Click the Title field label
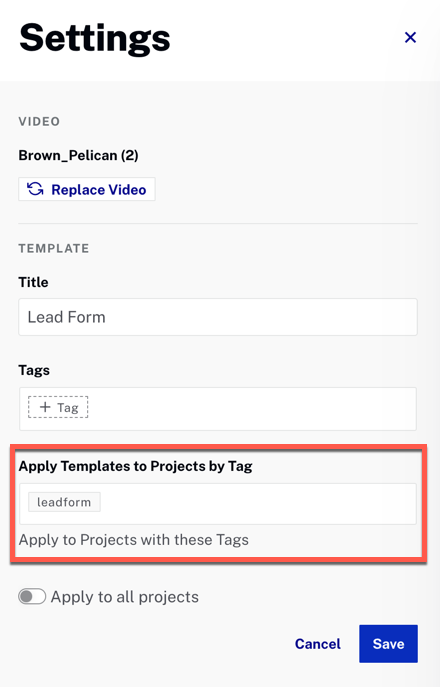The image size is (440, 687). coord(33,282)
